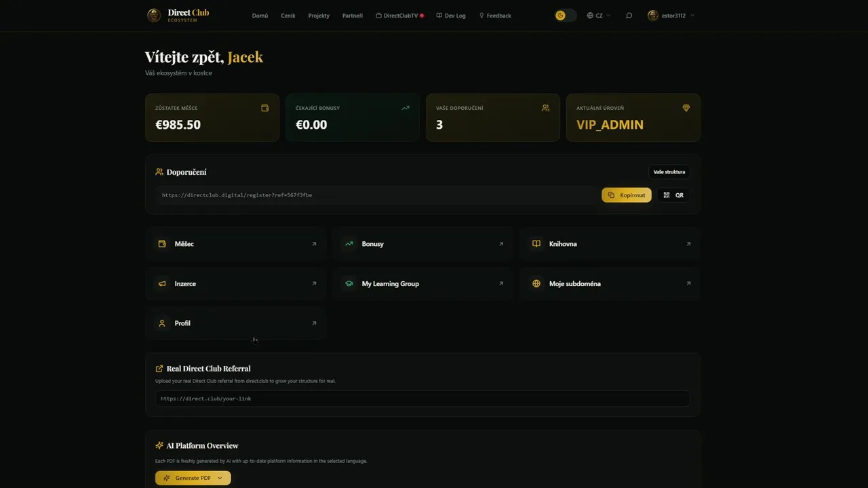The width and height of the screenshot is (868, 488).
Task: Click the arrow on Moje subdoména tile
Action: point(688,284)
